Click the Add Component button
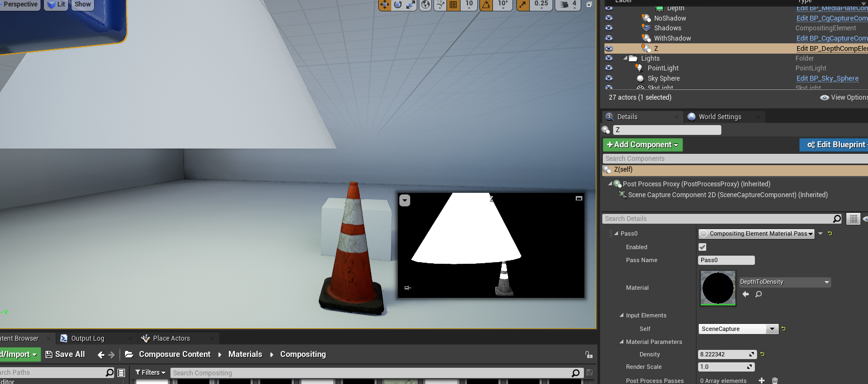The width and height of the screenshot is (868, 384). tap(643, 145)
